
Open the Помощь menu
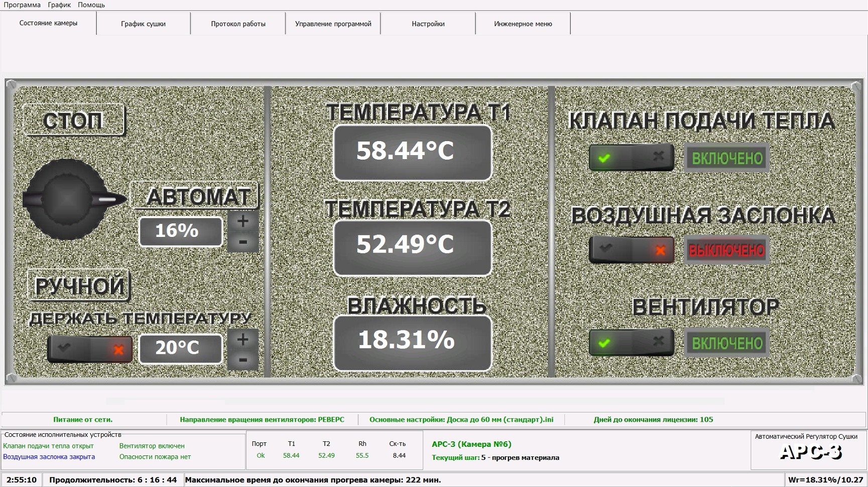[91, 5]
